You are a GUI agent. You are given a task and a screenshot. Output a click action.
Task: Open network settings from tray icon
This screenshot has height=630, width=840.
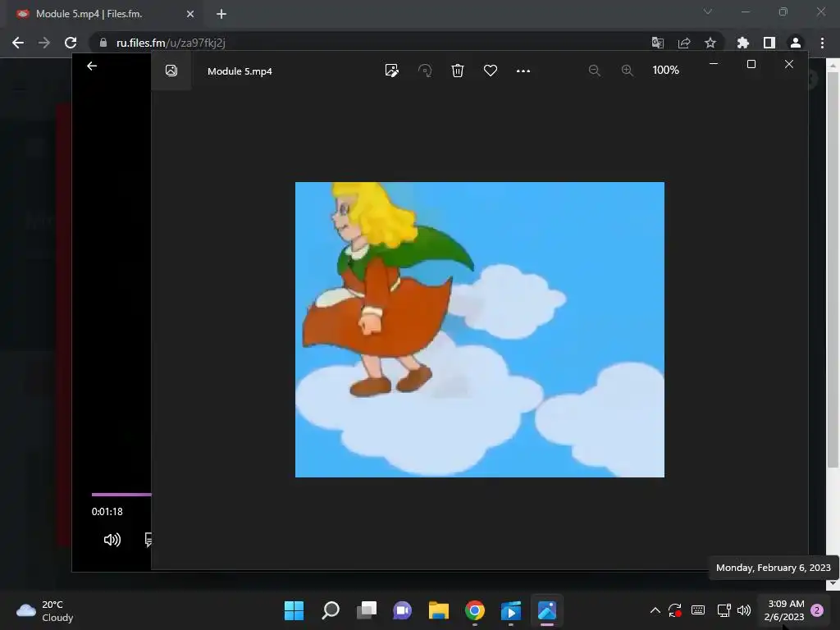coord(724,610)
